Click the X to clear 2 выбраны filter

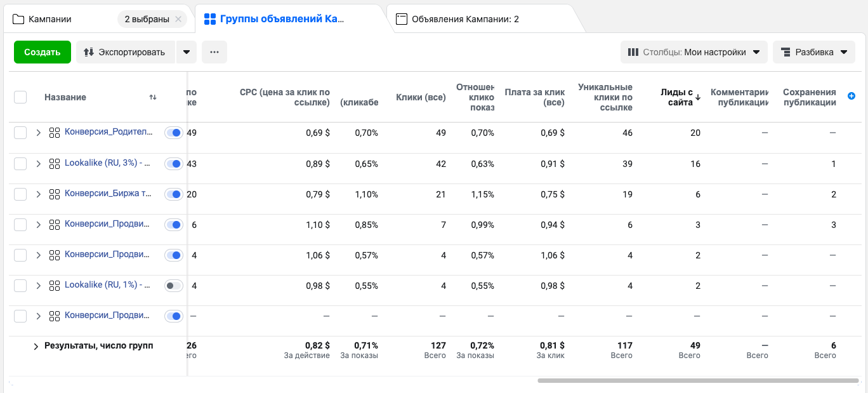(x=178, y=19)
